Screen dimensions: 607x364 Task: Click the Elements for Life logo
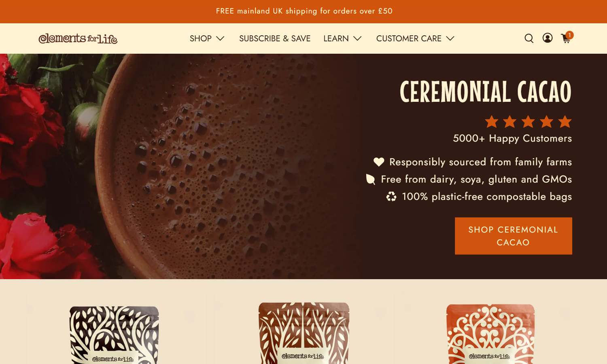pos(78,38)
